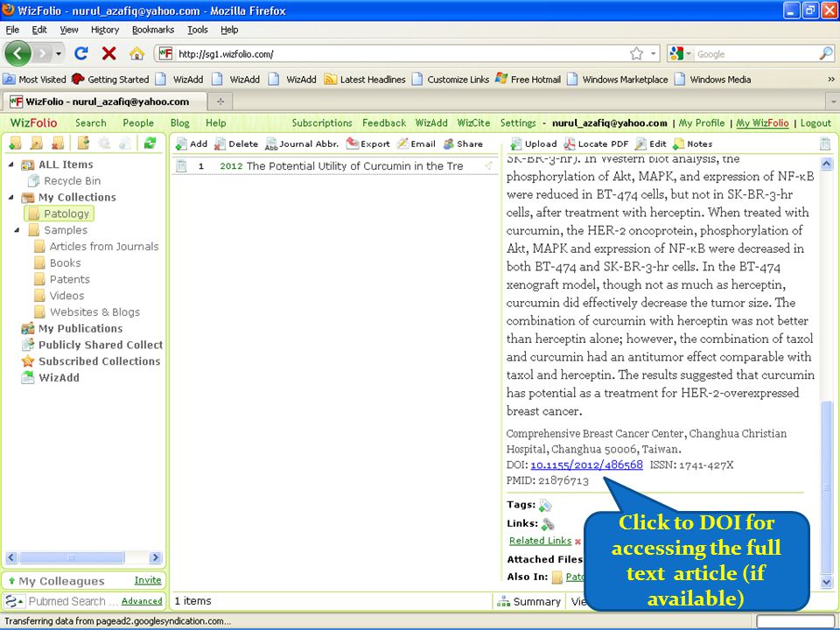The height and width of the screenshot is (630, 840).
Task: Select Articles from Journals folder
Action: 96,247
